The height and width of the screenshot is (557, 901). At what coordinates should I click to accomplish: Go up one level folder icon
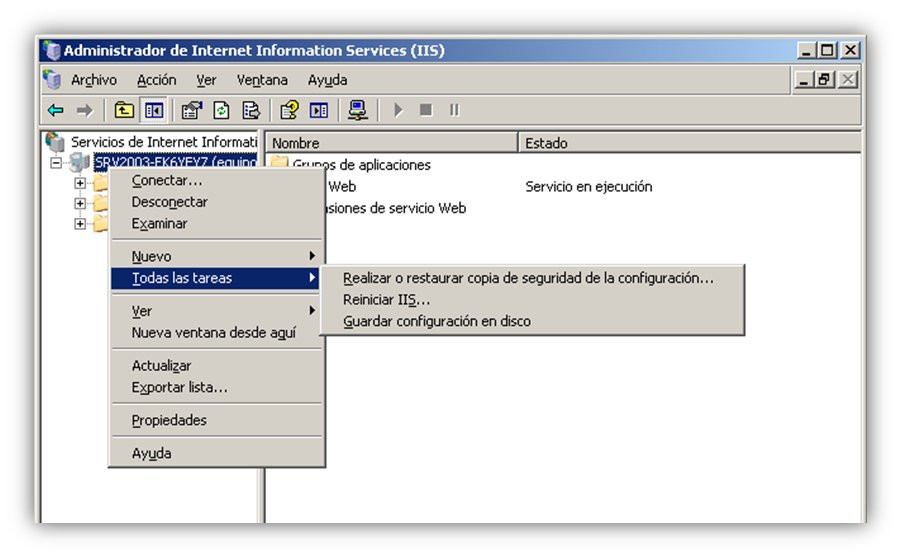pyautogui.click(x=124, y=110)
